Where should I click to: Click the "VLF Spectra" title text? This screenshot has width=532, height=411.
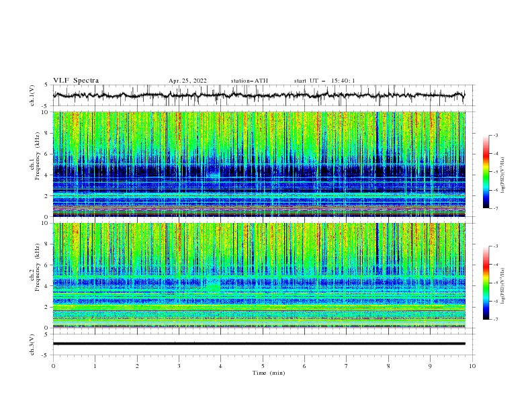tap(76, 81)
